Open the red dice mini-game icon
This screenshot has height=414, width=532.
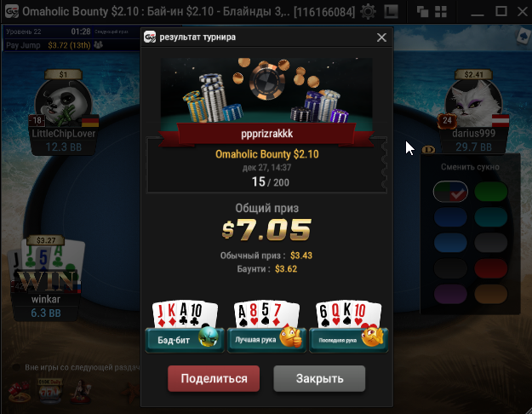[20, 392]
